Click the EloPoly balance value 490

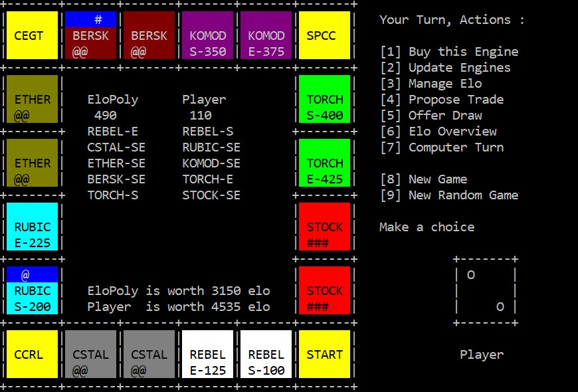coord(106,115)
